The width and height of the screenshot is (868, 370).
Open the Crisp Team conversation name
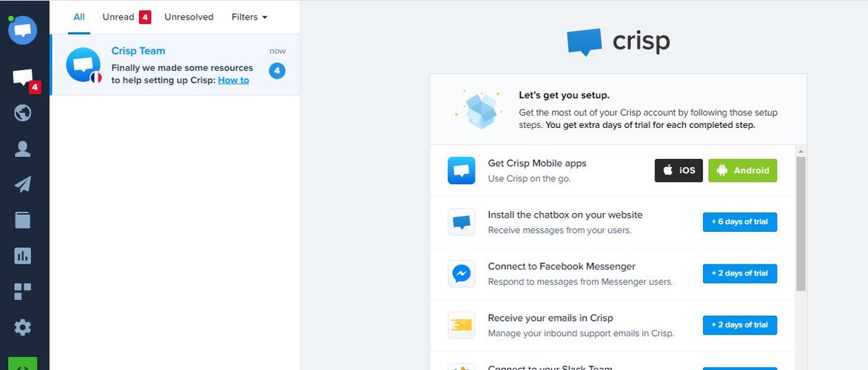click(138, 51)
